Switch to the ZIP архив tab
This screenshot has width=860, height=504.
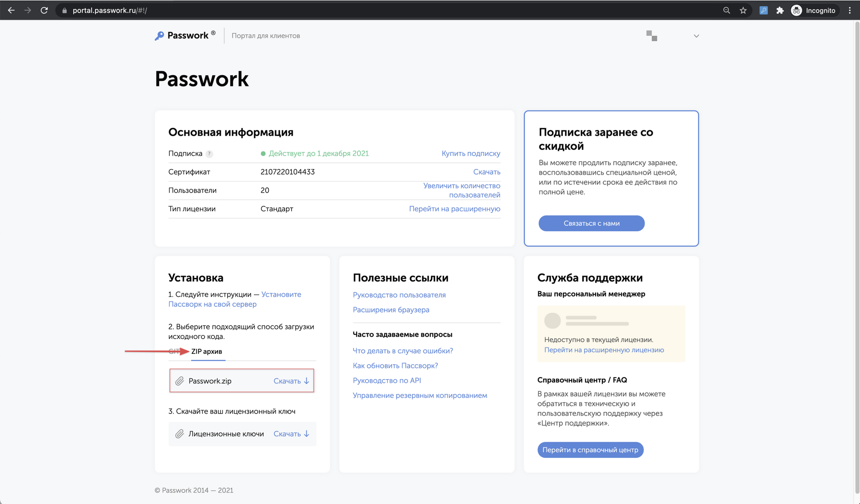tap(208, 351)
